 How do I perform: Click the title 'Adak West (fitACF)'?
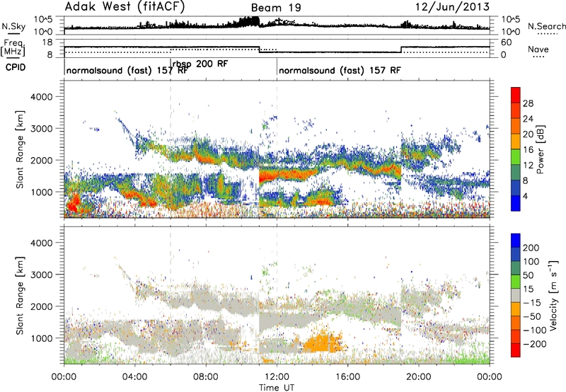click(x=125, y=6)
